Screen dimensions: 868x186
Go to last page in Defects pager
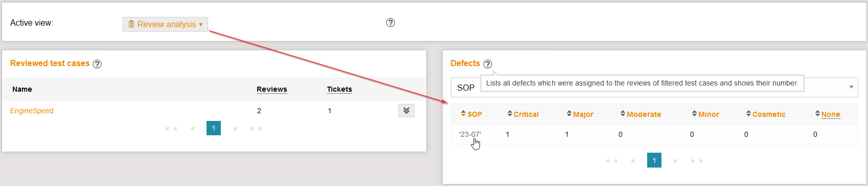click(697, 161)
